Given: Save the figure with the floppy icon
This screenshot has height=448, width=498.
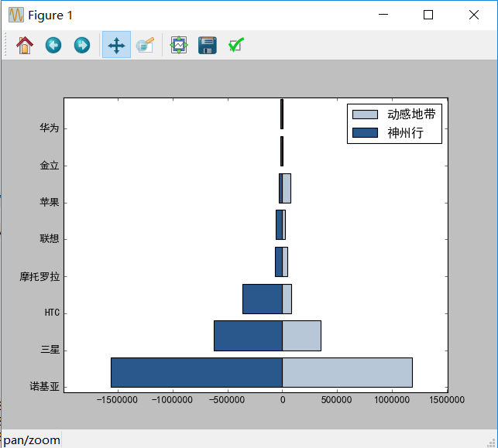Looking at the screenshot, I should click(208, 45).
